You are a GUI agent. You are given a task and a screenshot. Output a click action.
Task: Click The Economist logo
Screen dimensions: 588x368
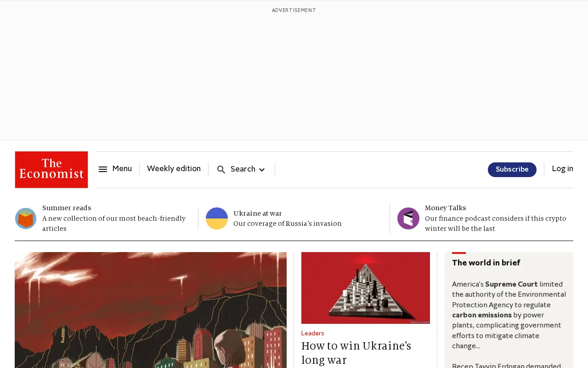click(51, 170)
